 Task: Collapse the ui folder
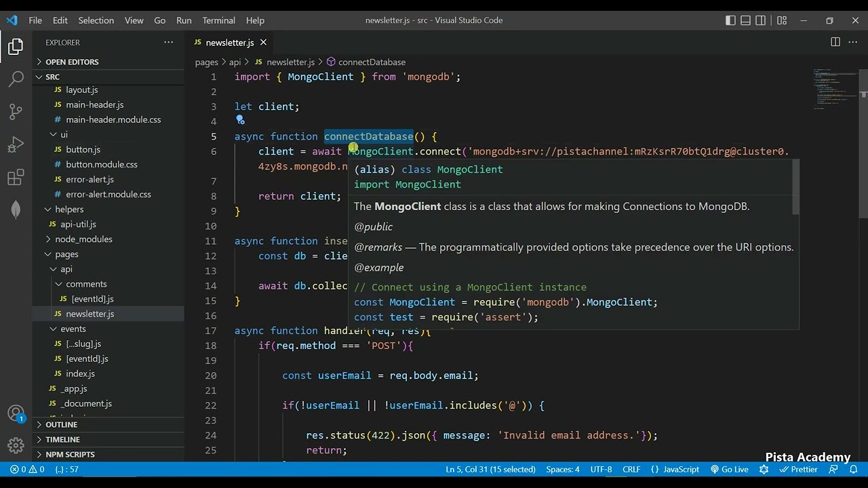[x=108, y=134]
